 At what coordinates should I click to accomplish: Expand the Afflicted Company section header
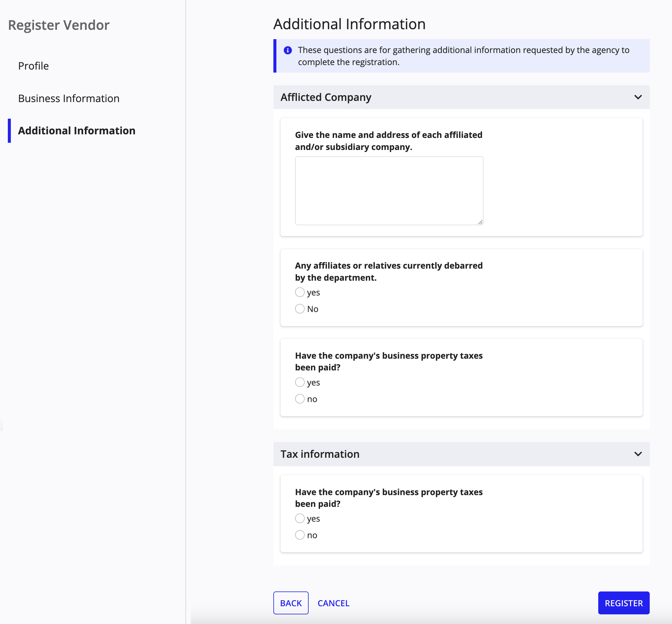(x=462, y=97)
